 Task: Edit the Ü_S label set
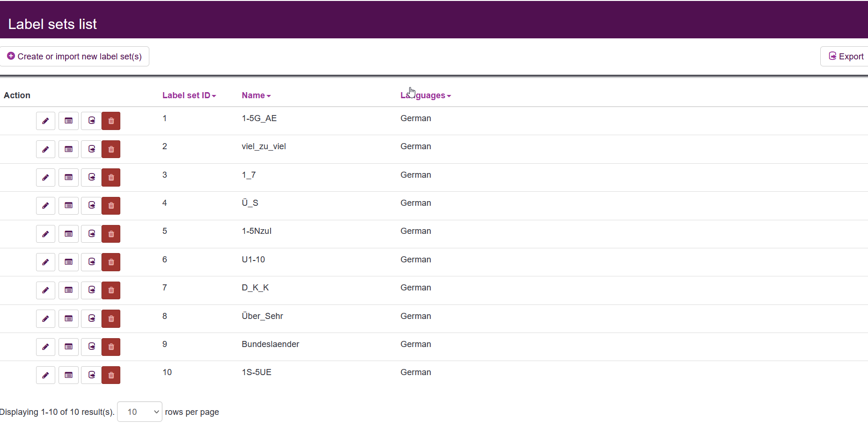point(45,205)
